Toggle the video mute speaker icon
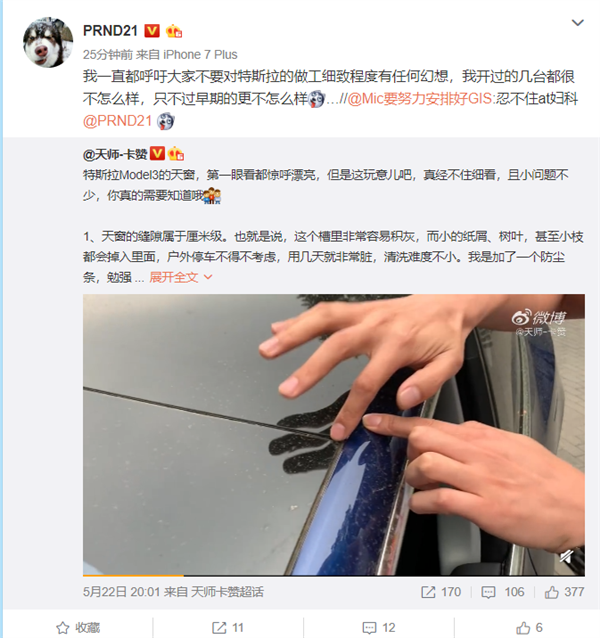The width and height of the screenshot is (600, 638). coord(567,556)
